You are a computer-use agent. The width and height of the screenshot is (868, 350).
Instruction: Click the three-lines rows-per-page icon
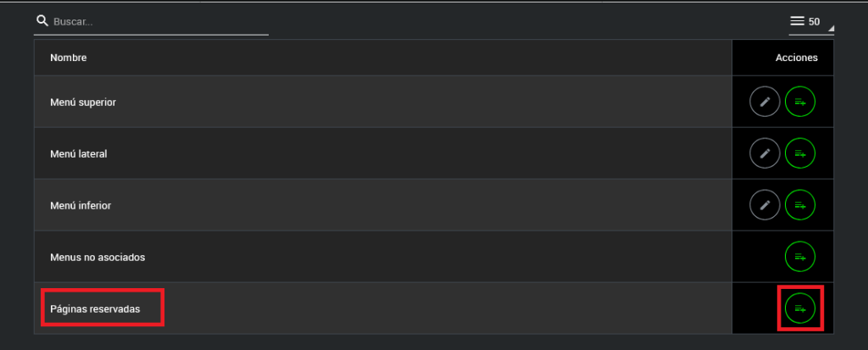point(797,21)
